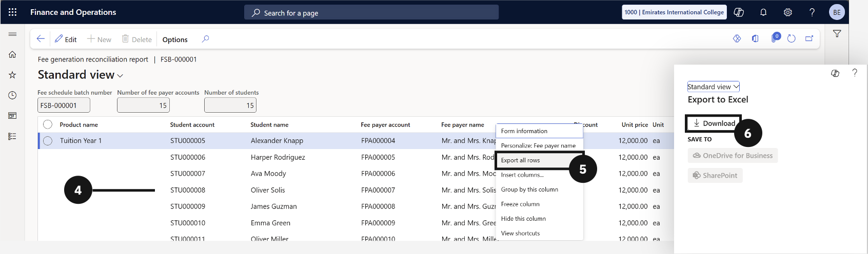Select the Tuition Year 1 row radio

click(x=48, y=141)
